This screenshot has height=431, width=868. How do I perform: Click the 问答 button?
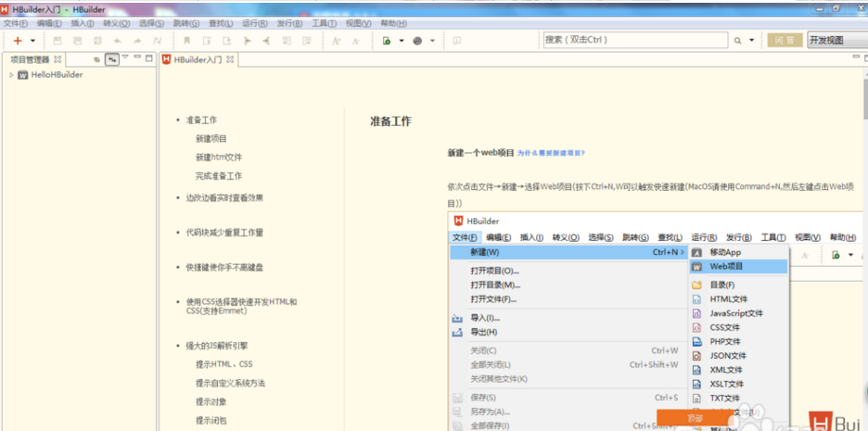point(785,41)
